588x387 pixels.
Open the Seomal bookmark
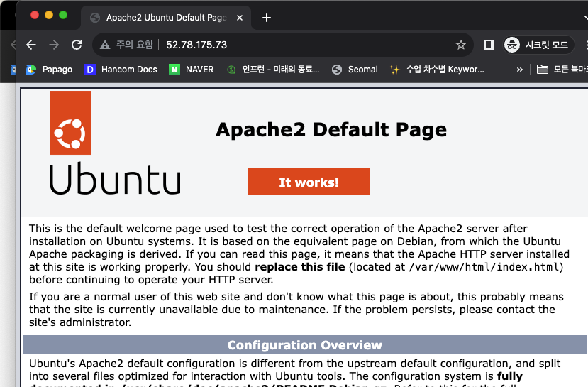(x=355, y=70)
